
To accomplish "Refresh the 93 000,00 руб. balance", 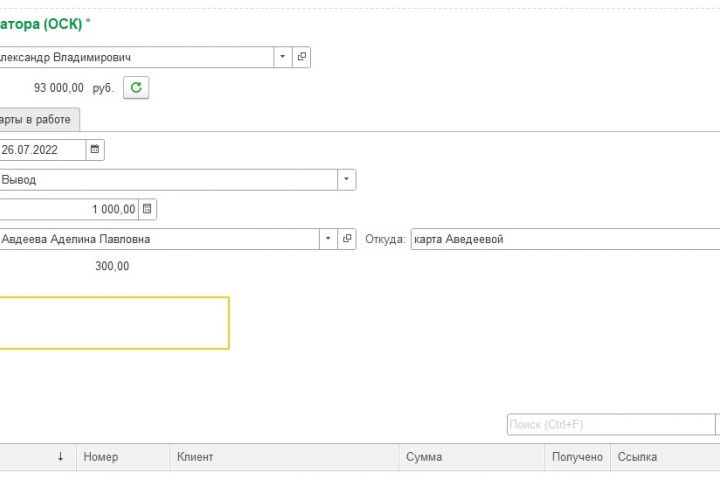I will coord(136,88).
